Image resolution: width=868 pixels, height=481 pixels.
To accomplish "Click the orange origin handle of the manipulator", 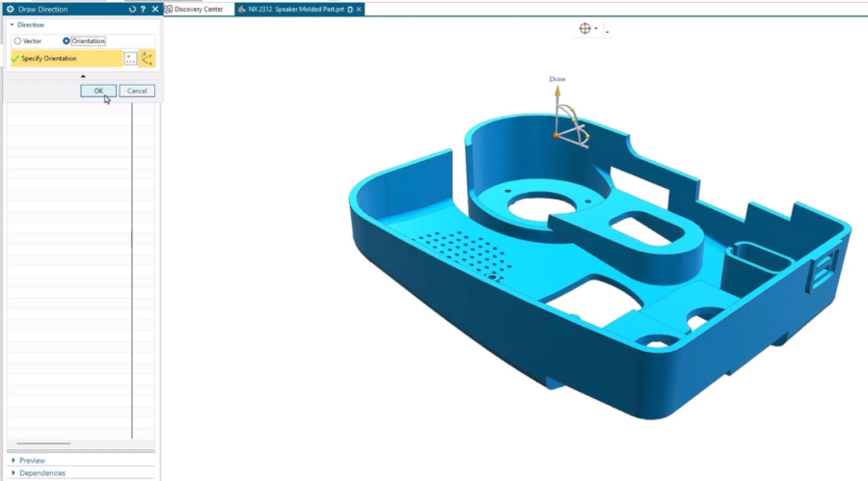I will (x=556, y=135).
